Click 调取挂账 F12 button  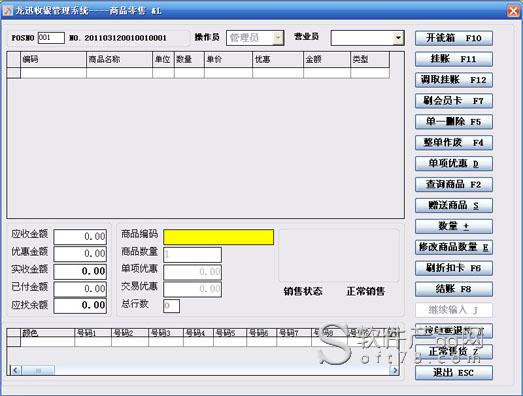point(454,80)
